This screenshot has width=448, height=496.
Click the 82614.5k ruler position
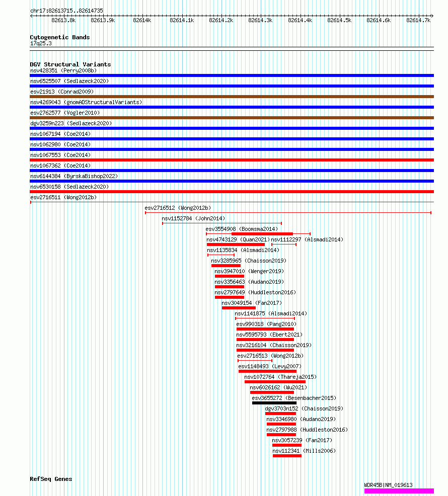339,20
